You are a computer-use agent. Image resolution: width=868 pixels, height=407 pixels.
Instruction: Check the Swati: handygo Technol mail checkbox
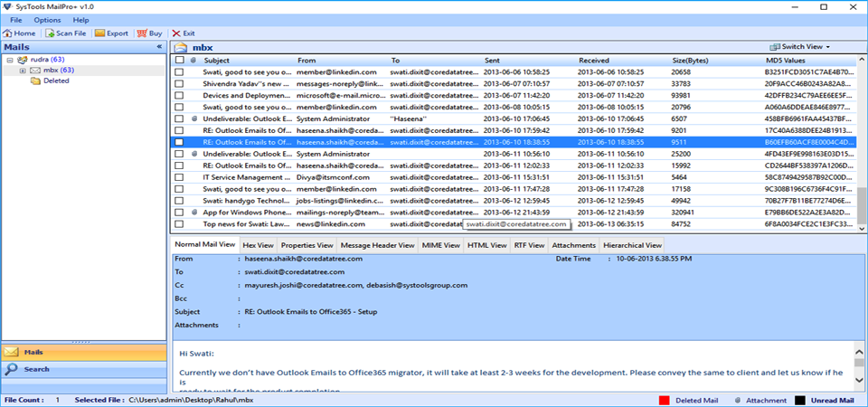[x=179, y=201]
